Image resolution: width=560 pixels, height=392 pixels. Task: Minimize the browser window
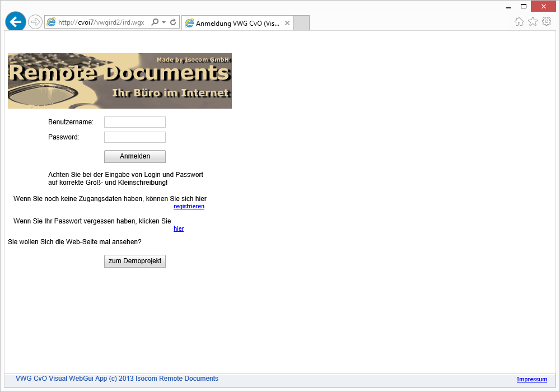point(508,7)
